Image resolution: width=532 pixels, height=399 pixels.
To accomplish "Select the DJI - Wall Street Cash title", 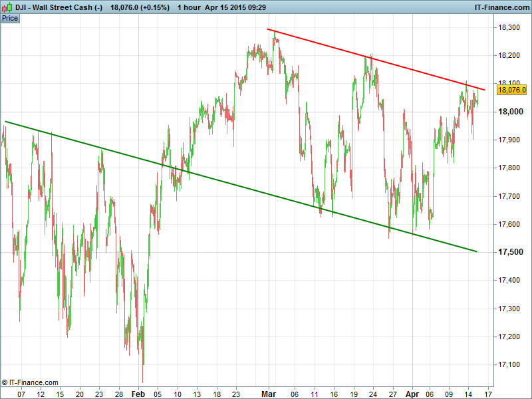I will pos(59,7).
